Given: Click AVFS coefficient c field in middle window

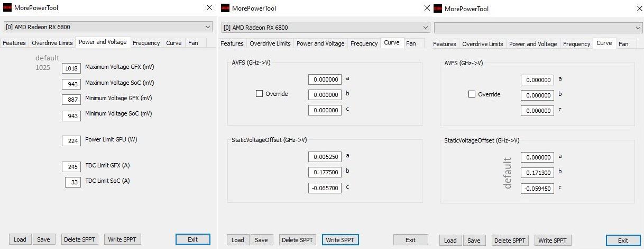Looking at the screenshot, I should [325, 110].
